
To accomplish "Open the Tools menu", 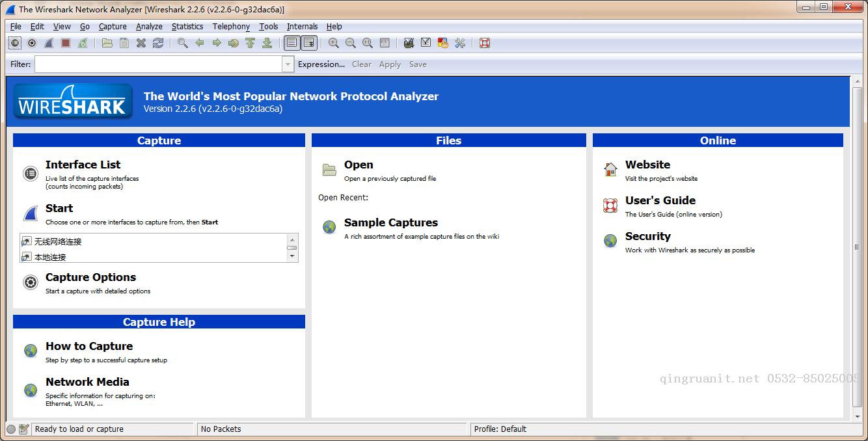I will [x=269, y=27].
